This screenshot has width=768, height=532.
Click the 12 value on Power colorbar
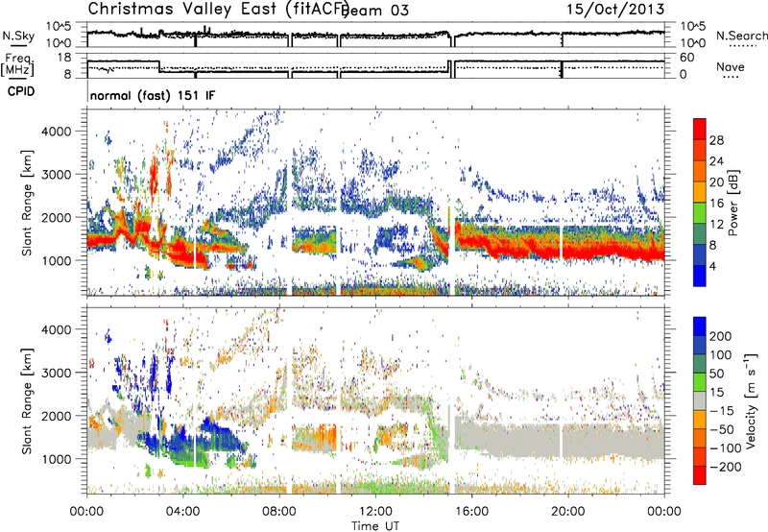pyautogui.click(x=716, y=225)
